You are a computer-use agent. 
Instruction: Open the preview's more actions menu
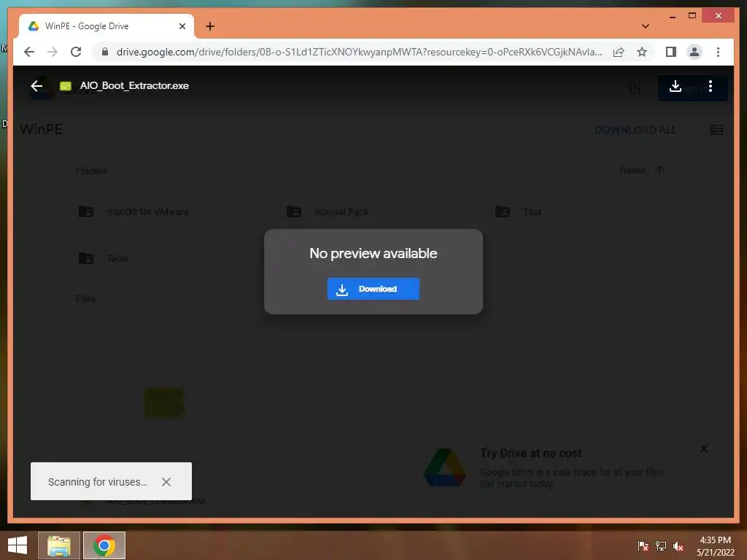coord(711,86)
